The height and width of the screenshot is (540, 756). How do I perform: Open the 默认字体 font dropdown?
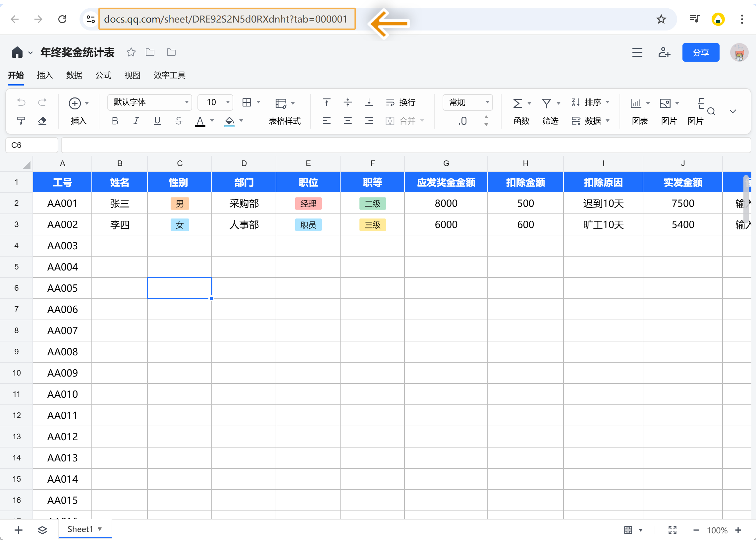[x=149, y=102]
